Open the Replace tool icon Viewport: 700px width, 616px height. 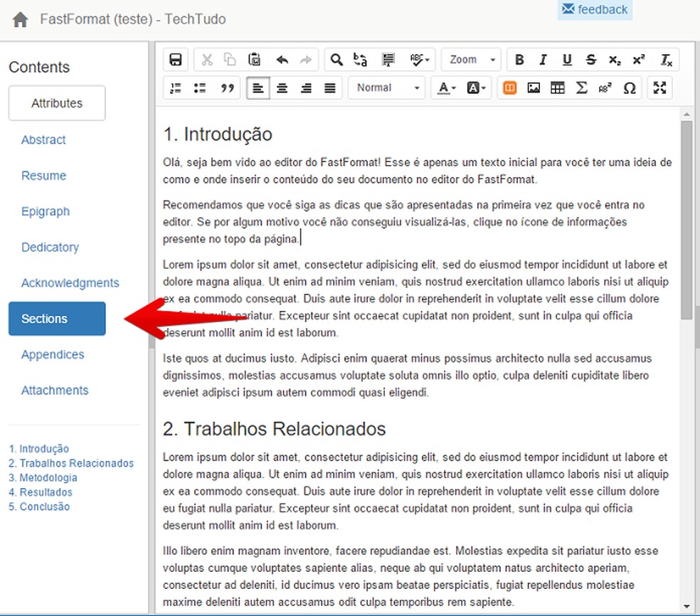(360, 60)
